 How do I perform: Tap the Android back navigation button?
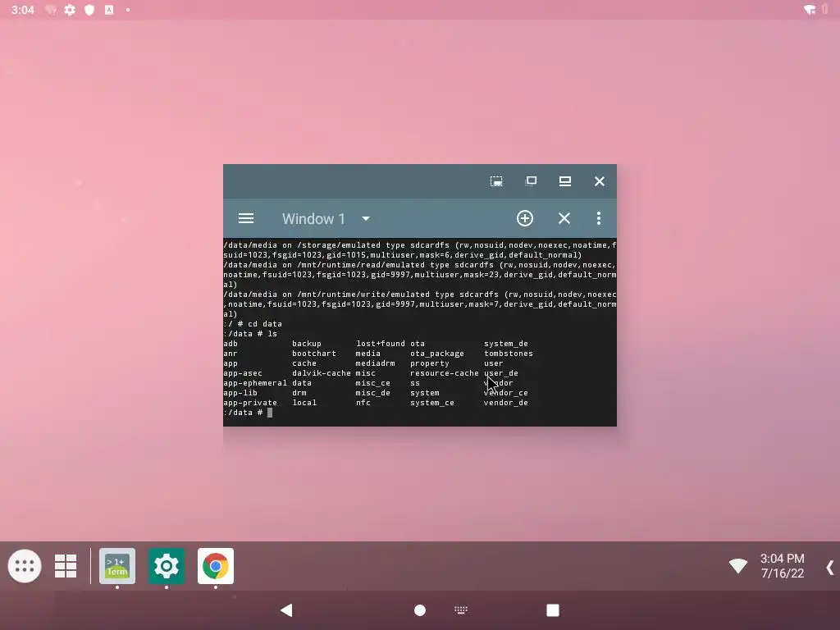[x=286, y=609]
